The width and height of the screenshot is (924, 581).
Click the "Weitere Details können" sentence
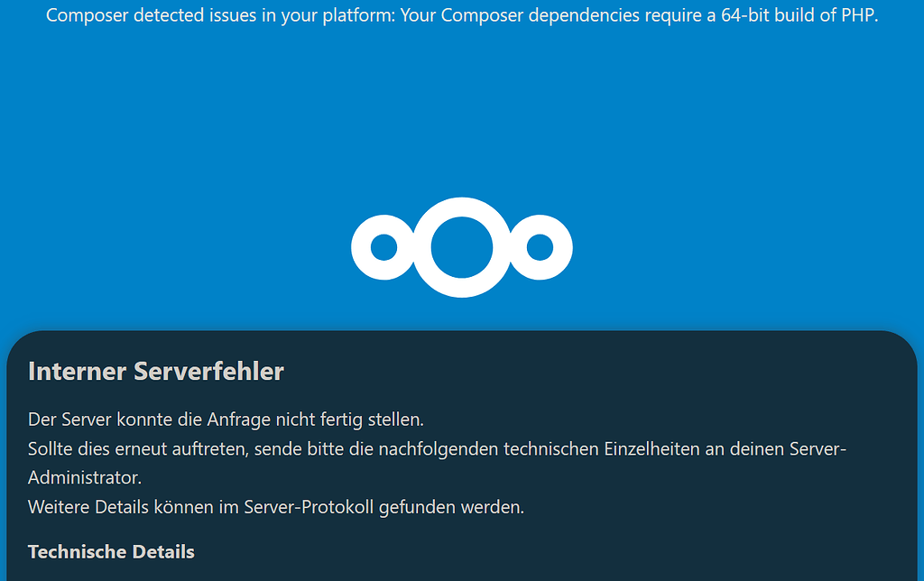[x=275, y=506]
